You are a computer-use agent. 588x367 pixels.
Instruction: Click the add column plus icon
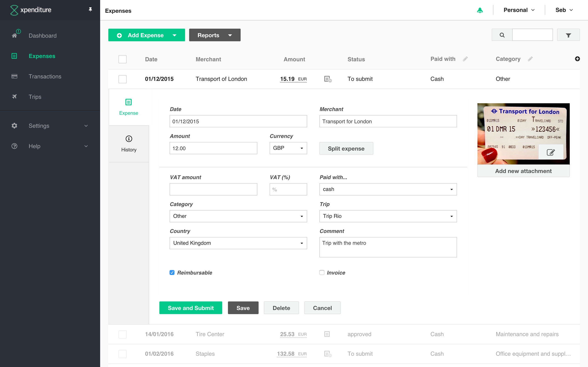tap(577, 59)
